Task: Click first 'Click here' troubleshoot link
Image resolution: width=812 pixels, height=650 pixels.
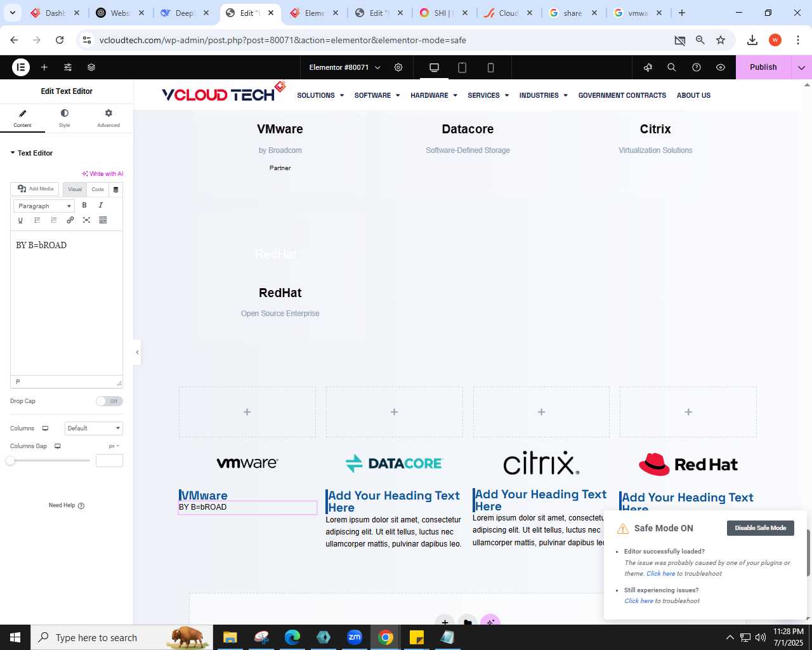Action: (x=660, y=574)
